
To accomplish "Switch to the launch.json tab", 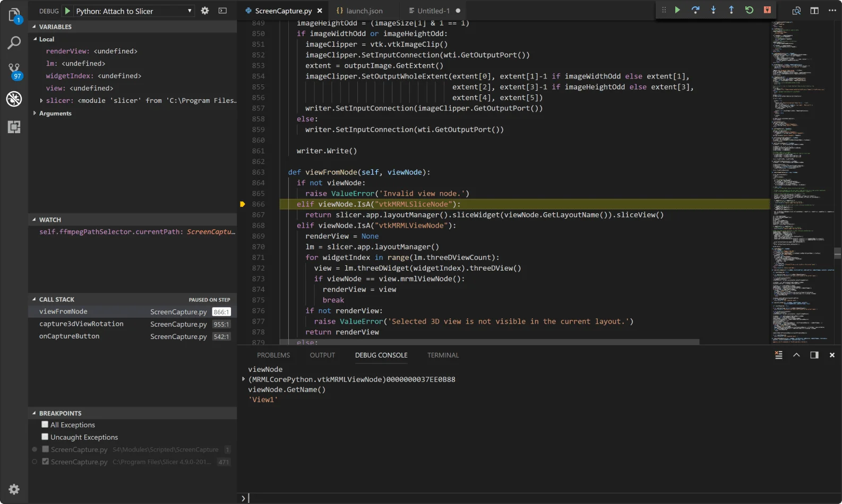I will coord(364,11).
